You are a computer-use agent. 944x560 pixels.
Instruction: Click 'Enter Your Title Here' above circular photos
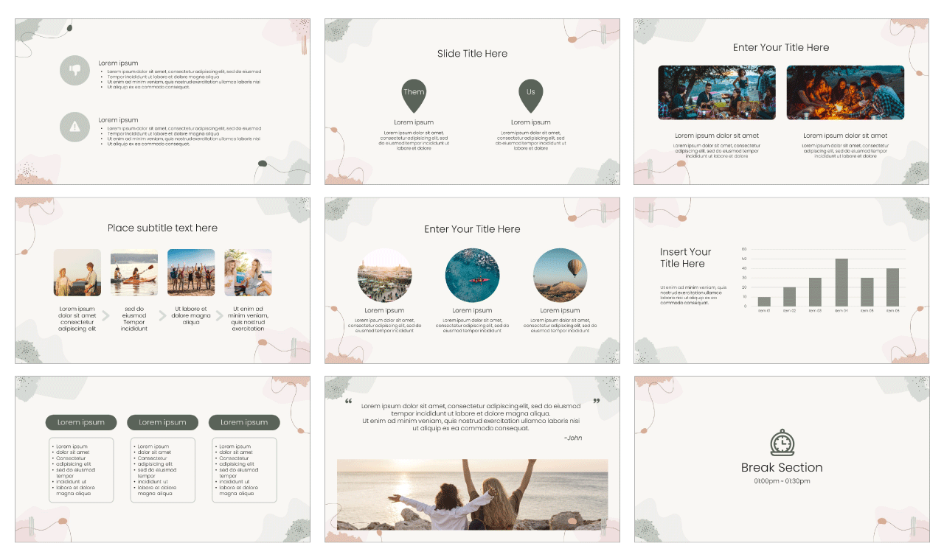point(472,229)
